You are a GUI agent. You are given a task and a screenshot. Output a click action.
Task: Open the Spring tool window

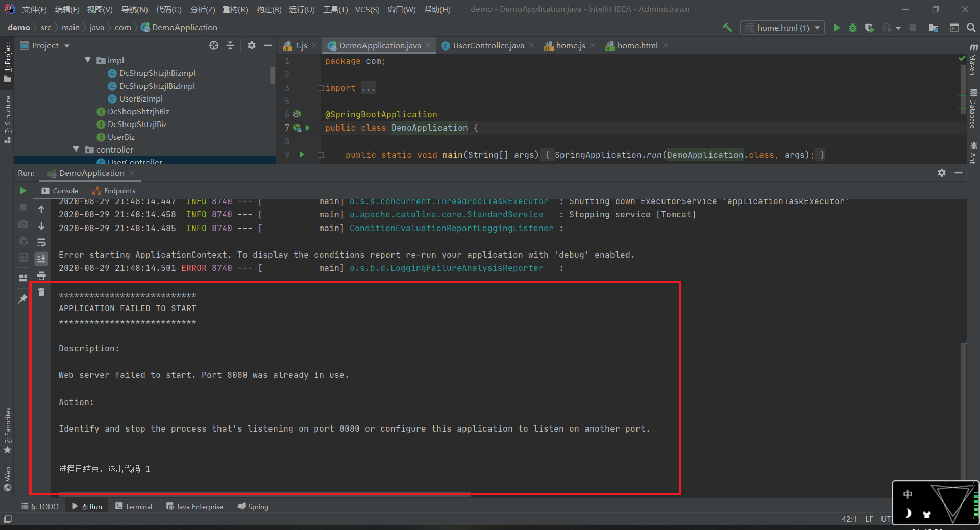coord(253,506)
